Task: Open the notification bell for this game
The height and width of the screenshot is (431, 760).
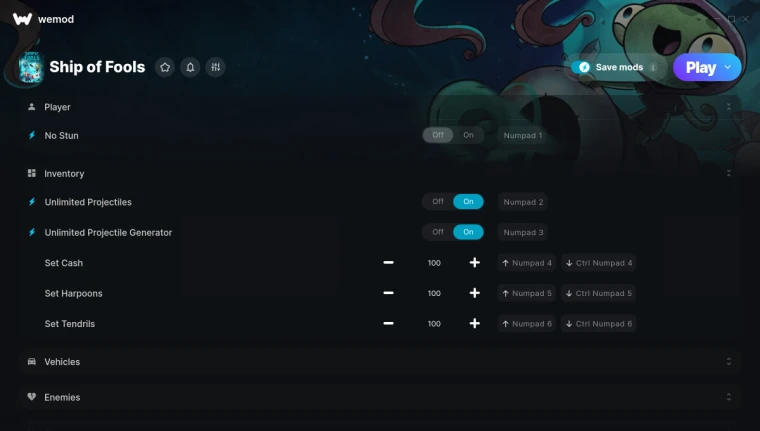Action: 190,67
